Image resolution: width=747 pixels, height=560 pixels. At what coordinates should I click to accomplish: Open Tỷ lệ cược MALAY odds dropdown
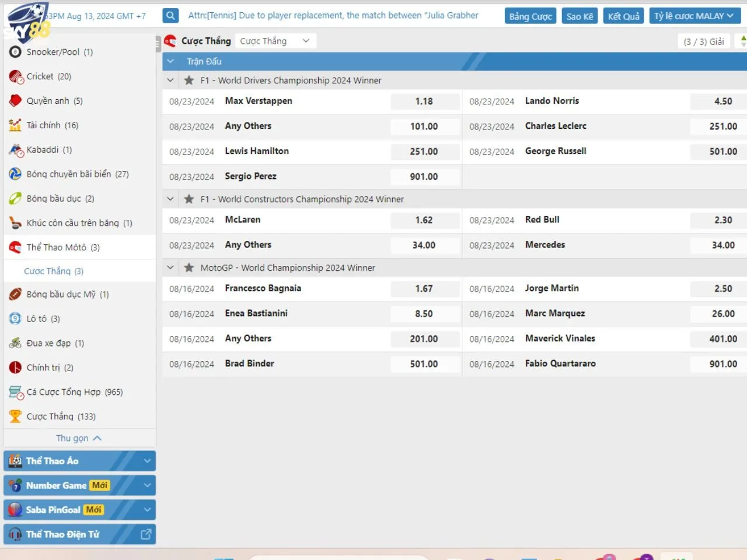pos(695,16)
